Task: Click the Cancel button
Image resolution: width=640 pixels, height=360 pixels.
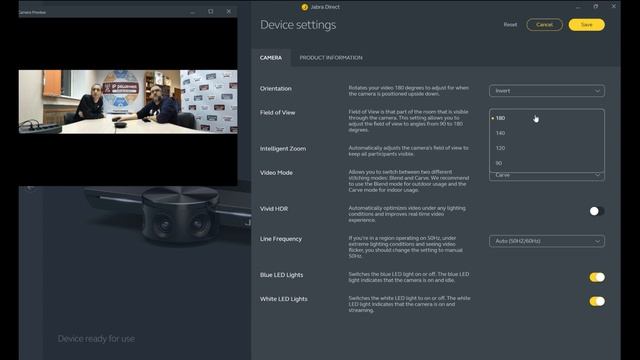Action: [544, 24]
